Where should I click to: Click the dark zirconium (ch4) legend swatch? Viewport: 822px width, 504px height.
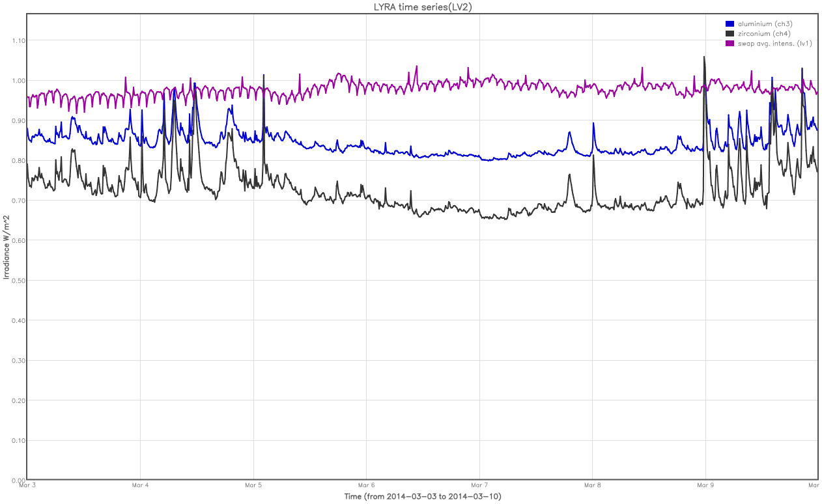(730, 33)
